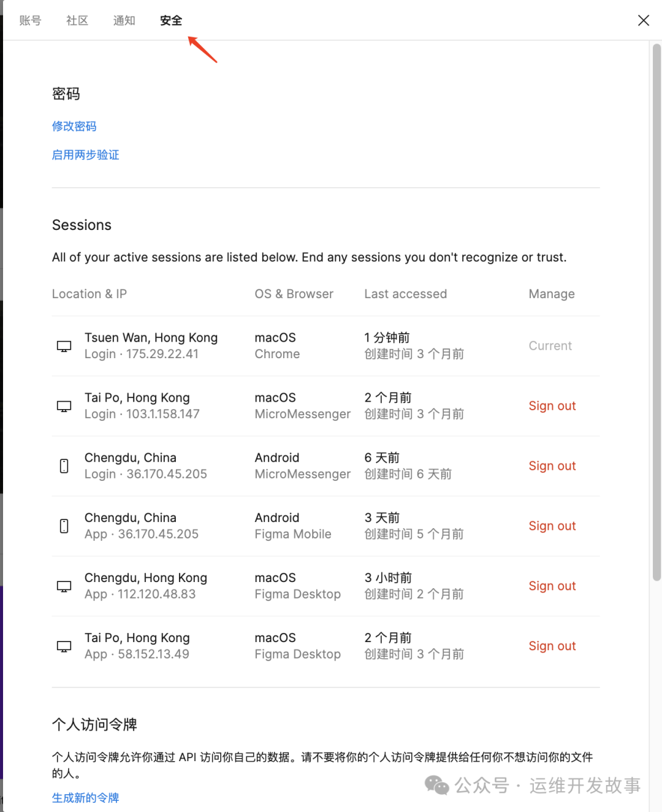
Task: Click the '6 天前' last accessed text
Action: point(382,458)
